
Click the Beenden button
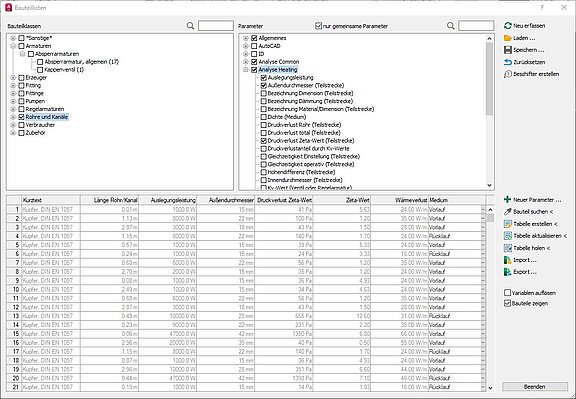tap(534, 387)
